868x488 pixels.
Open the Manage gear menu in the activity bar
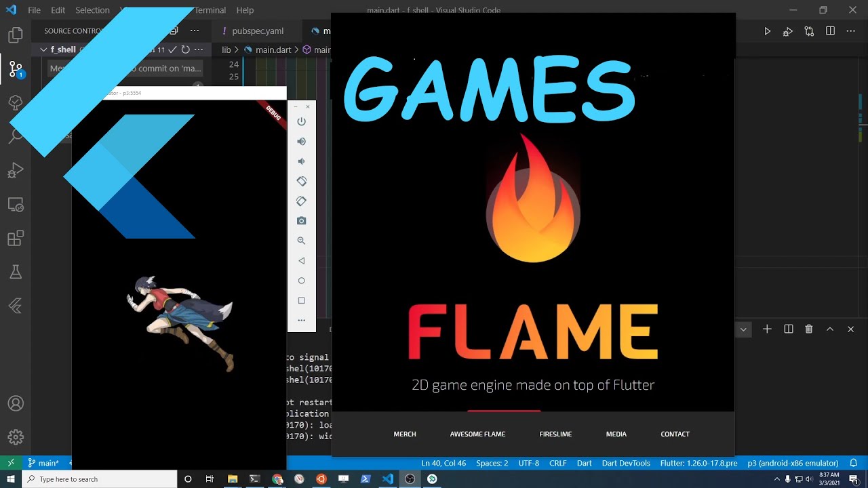coord(16,437)
